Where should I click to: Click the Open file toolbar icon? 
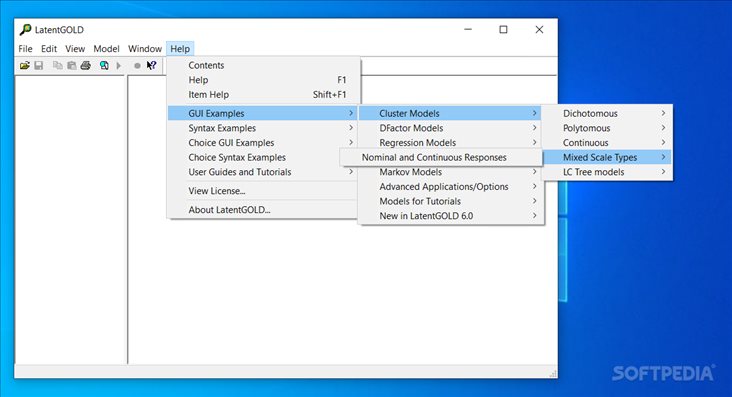(25, 66)
